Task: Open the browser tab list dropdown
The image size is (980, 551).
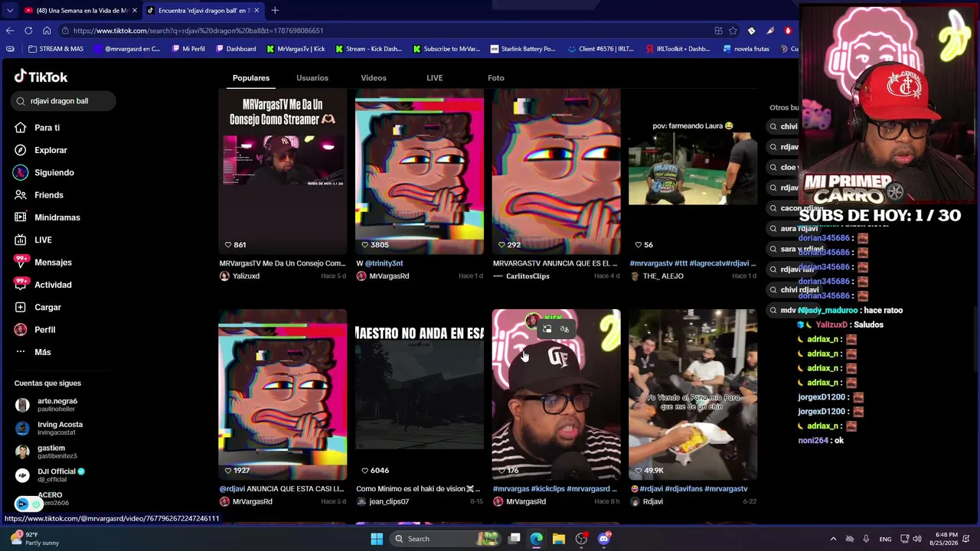Action: point(10,11)
